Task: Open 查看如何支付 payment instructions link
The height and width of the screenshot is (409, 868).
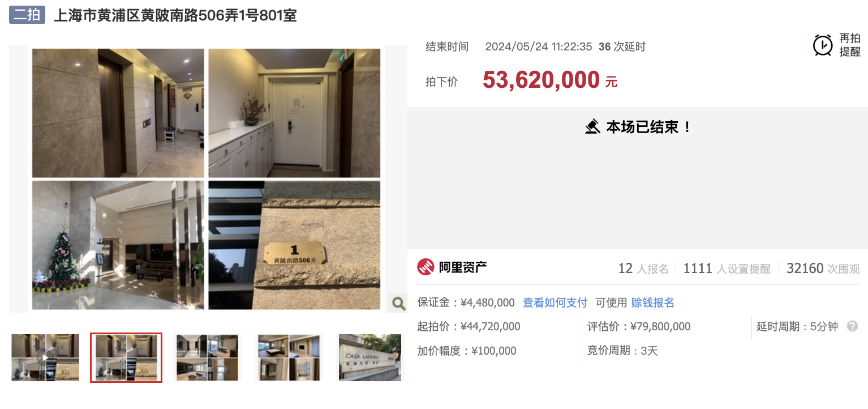Action: tap(555, 303)
